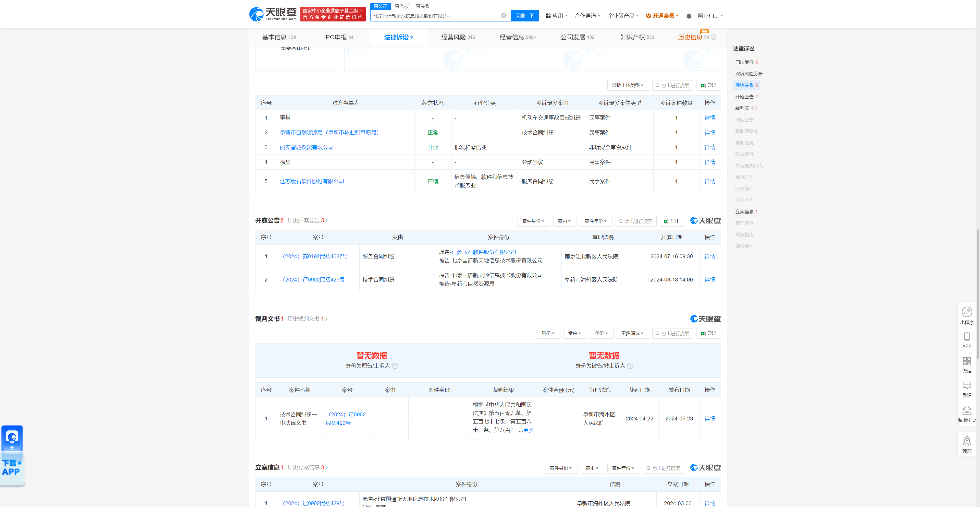Image resolution: width=980 pixels, height=507 pixels.
Task: Open 案由 filter in 开庭公告 section
Action: point(565,221)
